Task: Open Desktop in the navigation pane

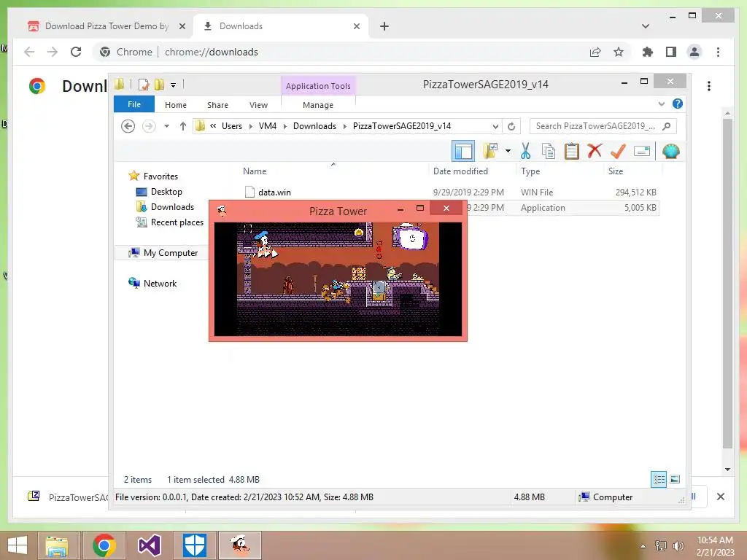Action: [x=166, y=192]
